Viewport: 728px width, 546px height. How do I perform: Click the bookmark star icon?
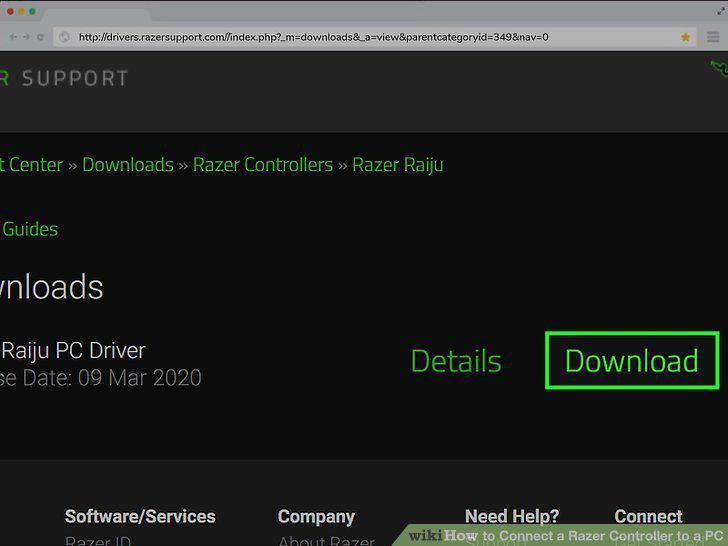pyautogui.click(x=685, y=37)
